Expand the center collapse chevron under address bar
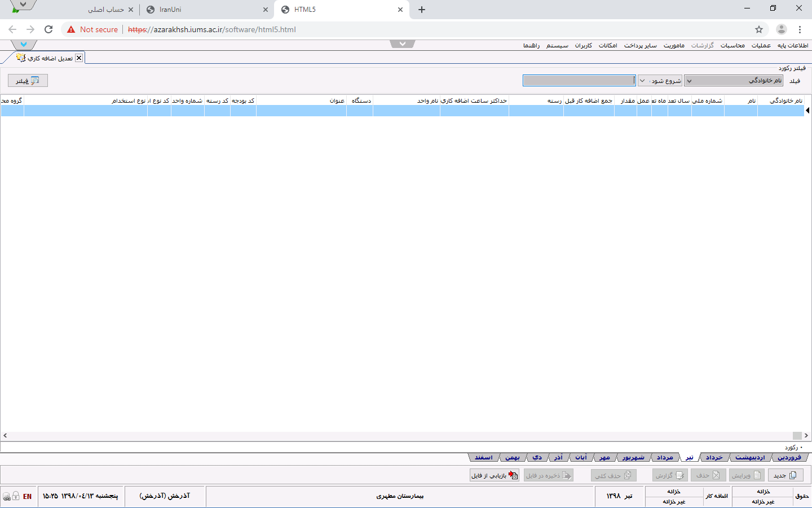This screenshot has width=812, height=508. (403, 43)
